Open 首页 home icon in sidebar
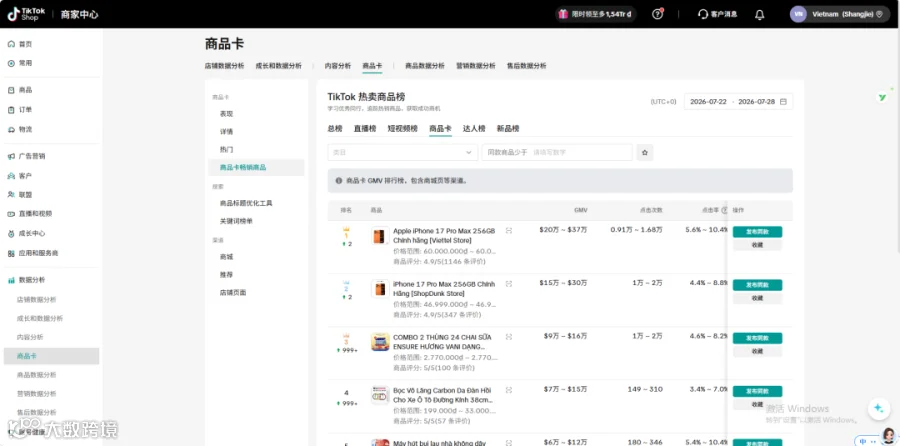Screen dimensions: 900x446 coord(11,44)
